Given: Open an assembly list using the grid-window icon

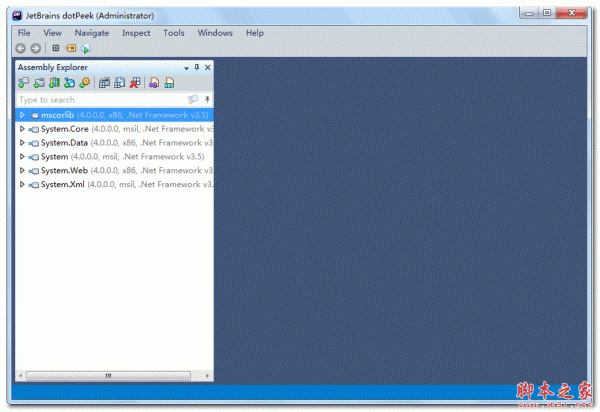Looking at the screenshot, I should coord(104,83).
